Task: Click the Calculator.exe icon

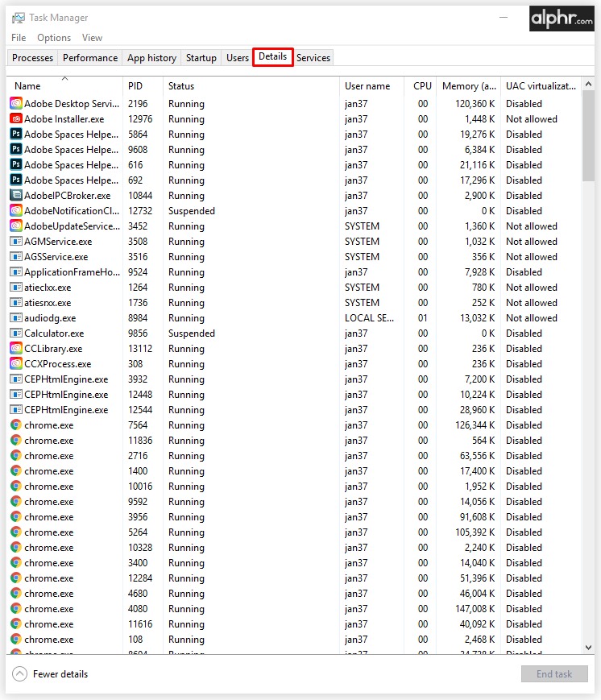Action: [x=16, y=333]
